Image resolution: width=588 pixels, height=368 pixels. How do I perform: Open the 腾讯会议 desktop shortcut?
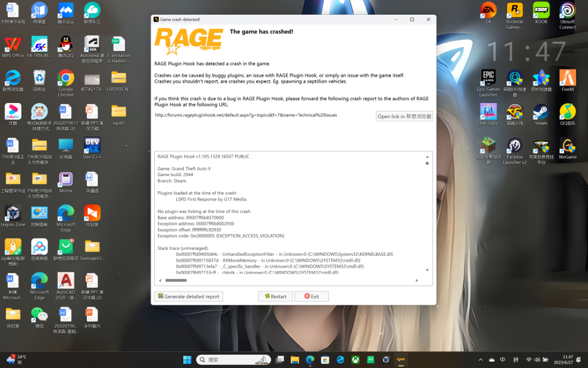coord(66,13)
